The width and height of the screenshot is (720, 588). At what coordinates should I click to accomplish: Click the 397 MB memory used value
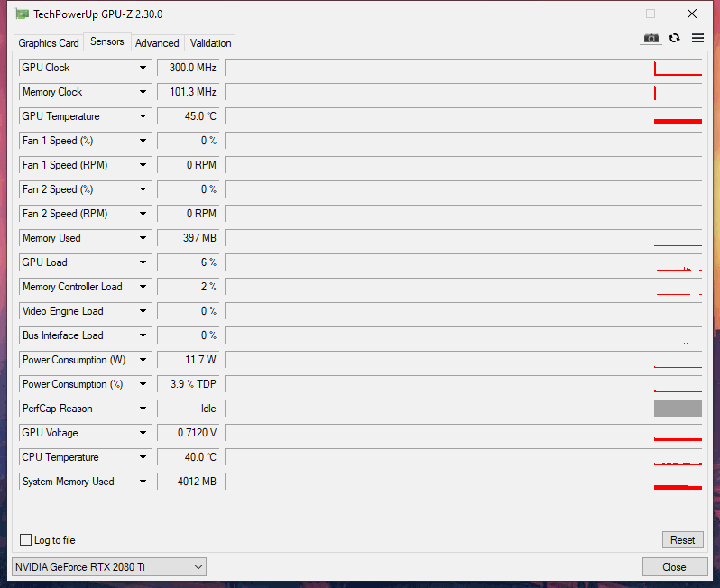coord(189,238)
